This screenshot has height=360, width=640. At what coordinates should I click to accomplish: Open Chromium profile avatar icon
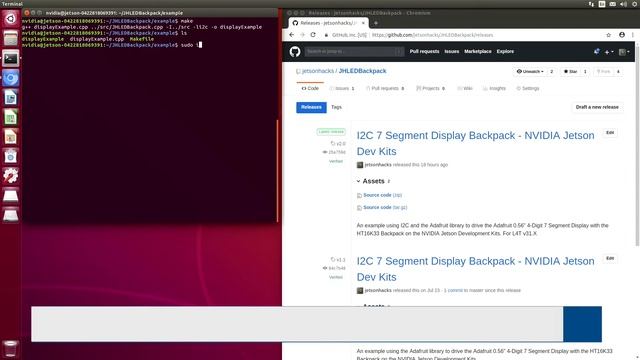click(622, 35)
